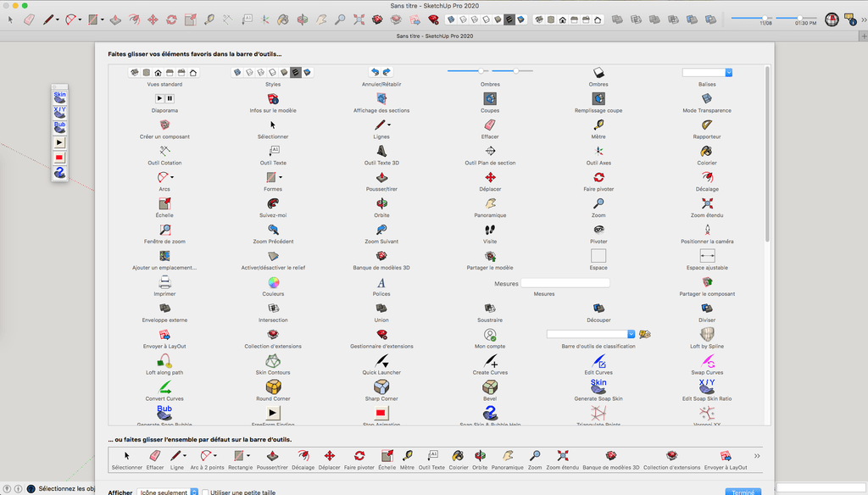Click the Espace blank spacer item
Image resolution: width=868 pixels, height=495 pixels.
tap(598, 255)
